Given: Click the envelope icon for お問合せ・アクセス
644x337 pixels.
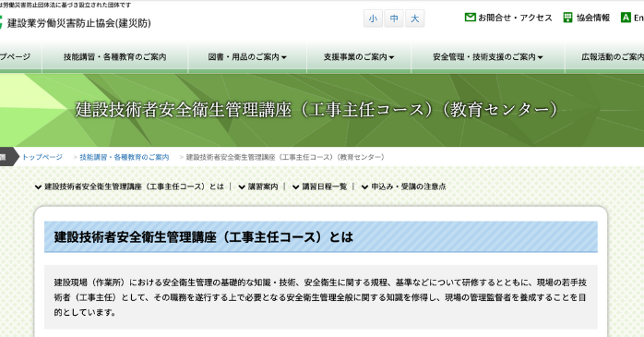Looking at the screenshot, I should click(x=471, y=18).
